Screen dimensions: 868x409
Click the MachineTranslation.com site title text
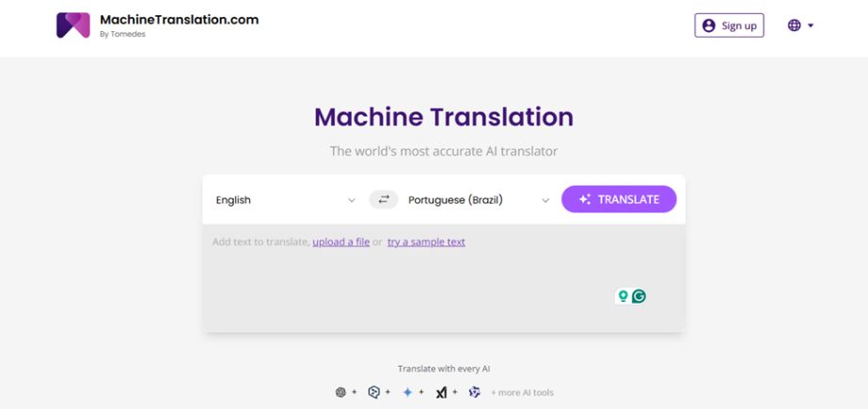(x=180, y=20)
